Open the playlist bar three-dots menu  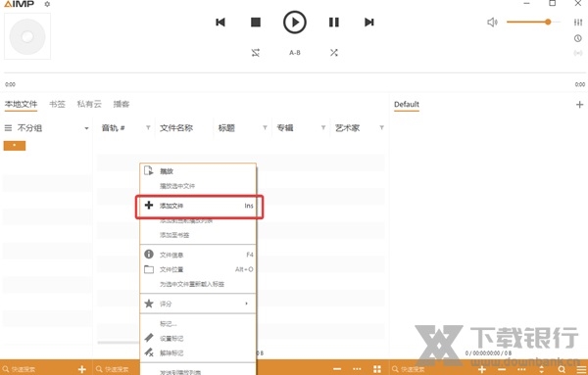tap(521, 369)
